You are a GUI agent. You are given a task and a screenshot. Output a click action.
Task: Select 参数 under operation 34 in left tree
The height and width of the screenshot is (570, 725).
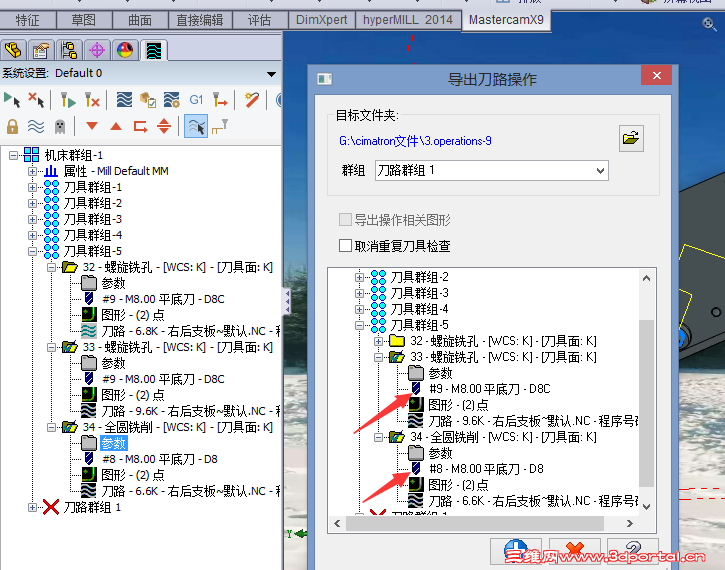(x=113, y=443)
